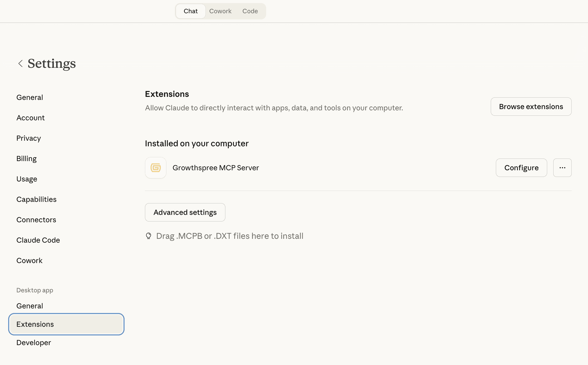View the Usage settings page
Image resolution: width=588 pixels, height=365 pixels.
(x=27, y=179)
